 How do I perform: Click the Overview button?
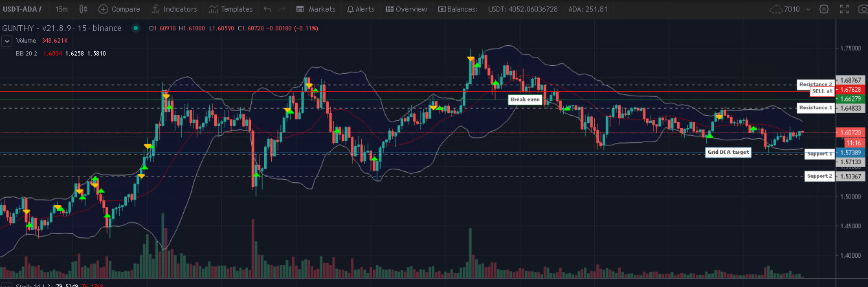click(x=406, y=10)
